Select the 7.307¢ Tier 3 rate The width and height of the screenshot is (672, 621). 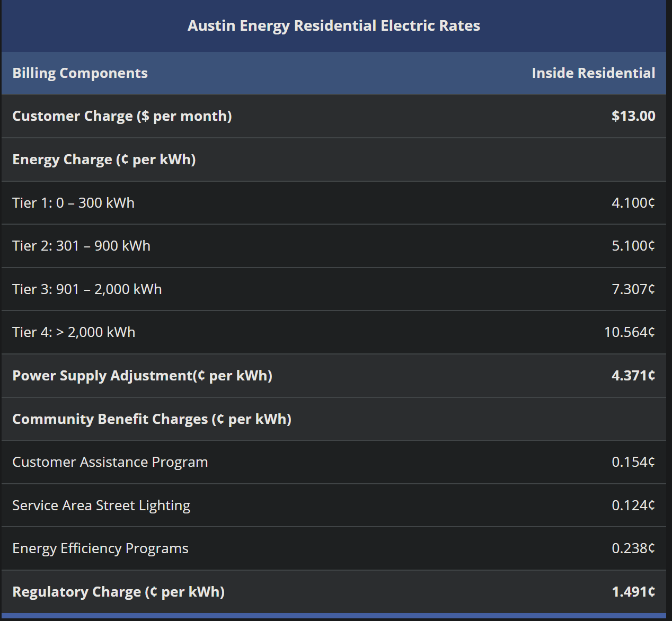pyautogui.click(x=633, y=289)
